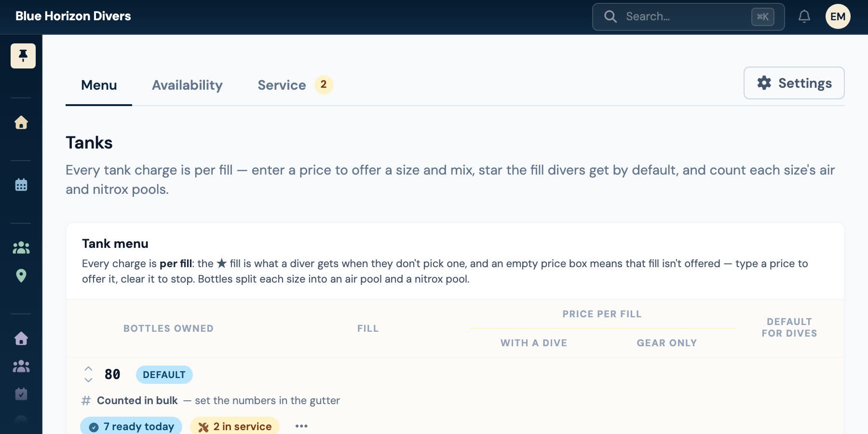Open the Settings button

pyautogui.click(x=794, y=83)
